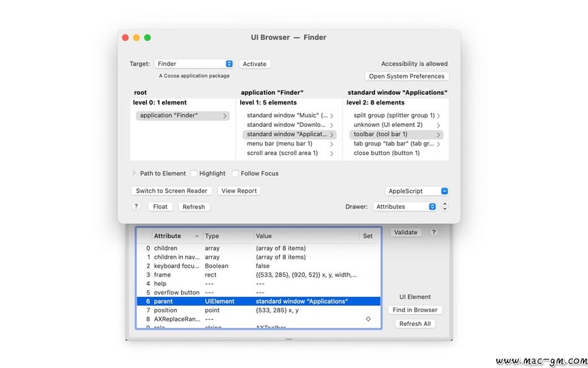Expand chevron of standard window "Music" row
The width and height of the screenshot is (588, 368).
click(331, 116)
